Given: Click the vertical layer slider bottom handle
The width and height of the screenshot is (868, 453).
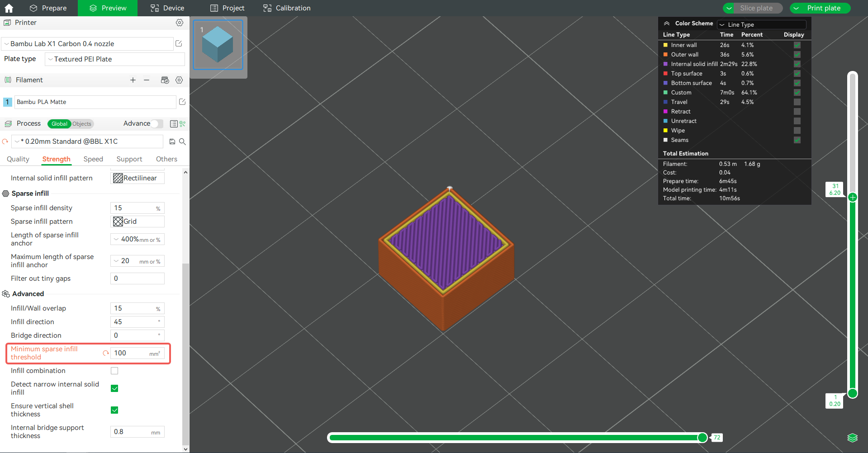Looking at the screenshot, I should [x=853, y=393].
